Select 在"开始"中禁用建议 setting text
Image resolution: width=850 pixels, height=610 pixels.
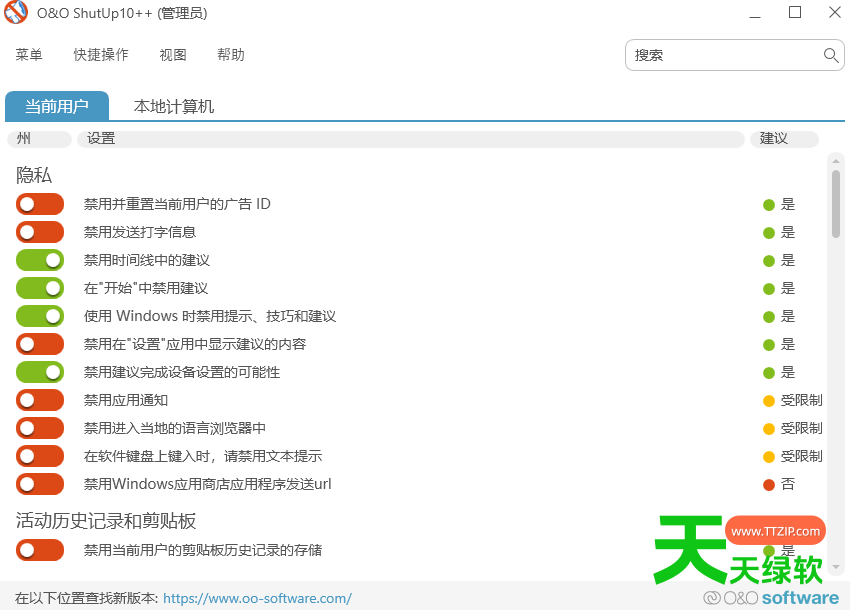coord(146,288)
